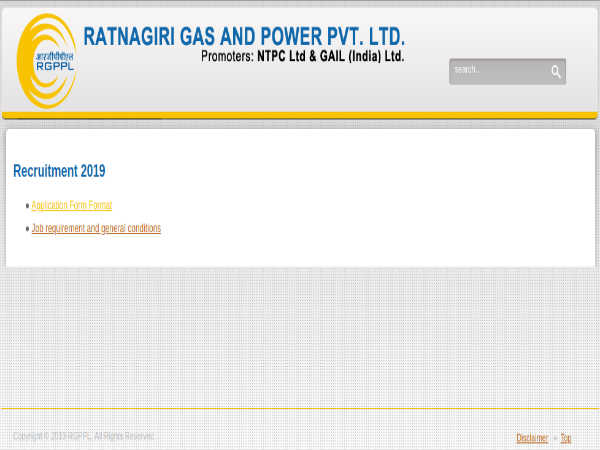Jump to page start via Top link
Screen dimensions: 600x450
point(566,438)
